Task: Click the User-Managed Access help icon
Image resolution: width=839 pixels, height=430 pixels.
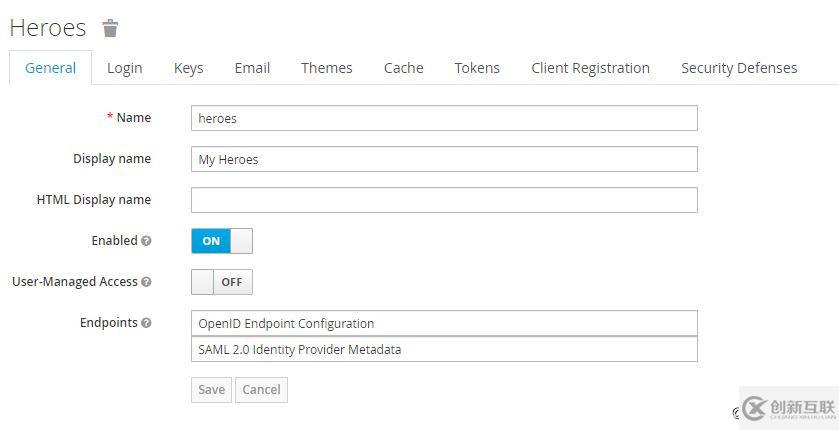Action: pyautogui.click(x=146, y=282)
